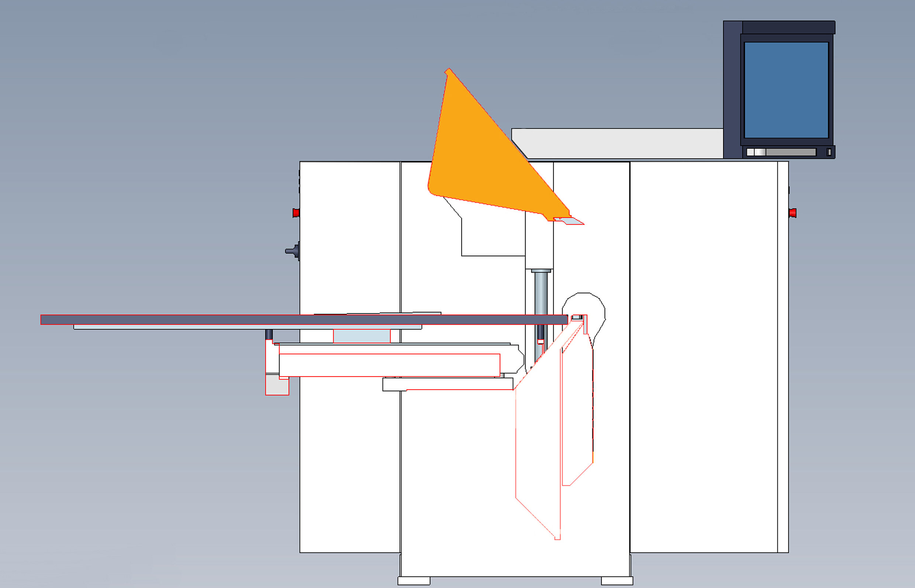The image size is (915, 588).
Task: Click the blue monitor screen
Action: (786, 90)
